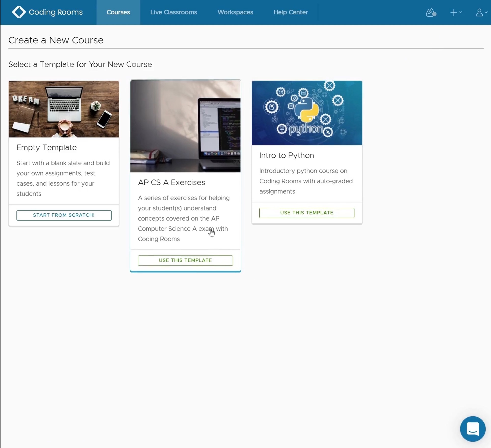The width and height of the screenshot is (491, 448).
Task: Click the Empty Template desk thumbnail
Action: click(64, 109)
